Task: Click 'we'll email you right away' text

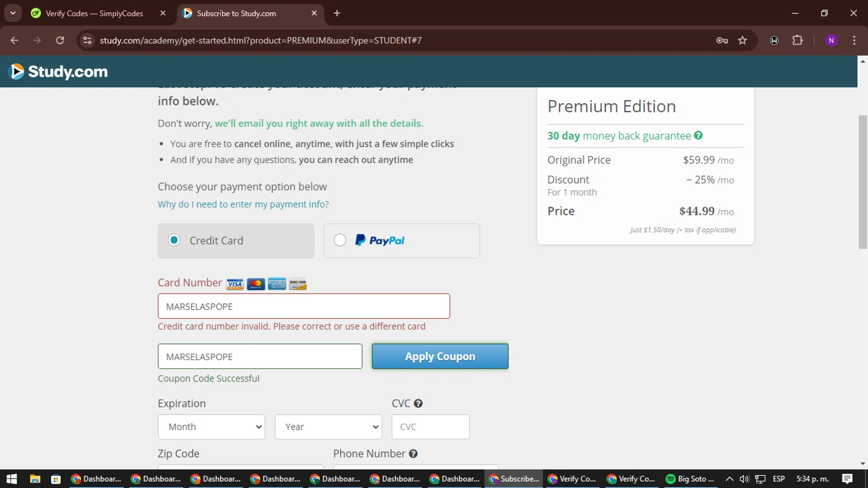Action: (319, 123)
